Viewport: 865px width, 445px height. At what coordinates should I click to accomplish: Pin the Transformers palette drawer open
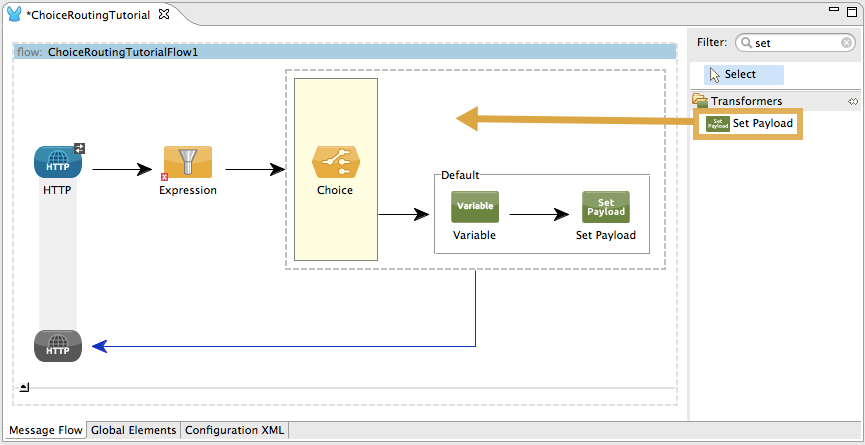853,101
